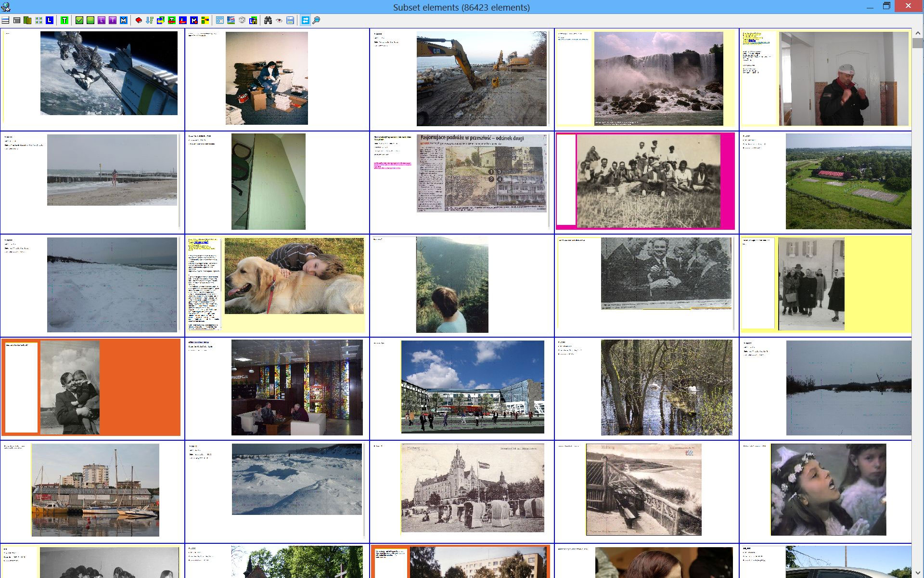The image size is (924, 578).
Task: Select the golden retriever dog photo
Action: [x=294, y=276]
